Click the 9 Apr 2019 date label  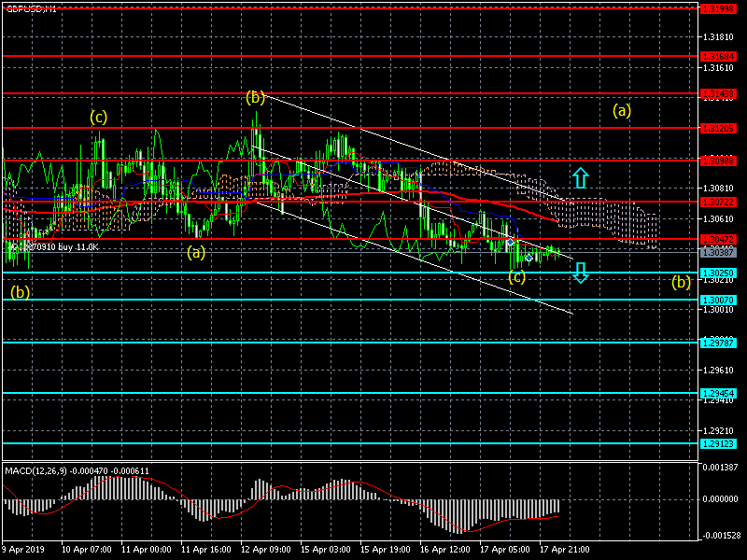[23, 550]
